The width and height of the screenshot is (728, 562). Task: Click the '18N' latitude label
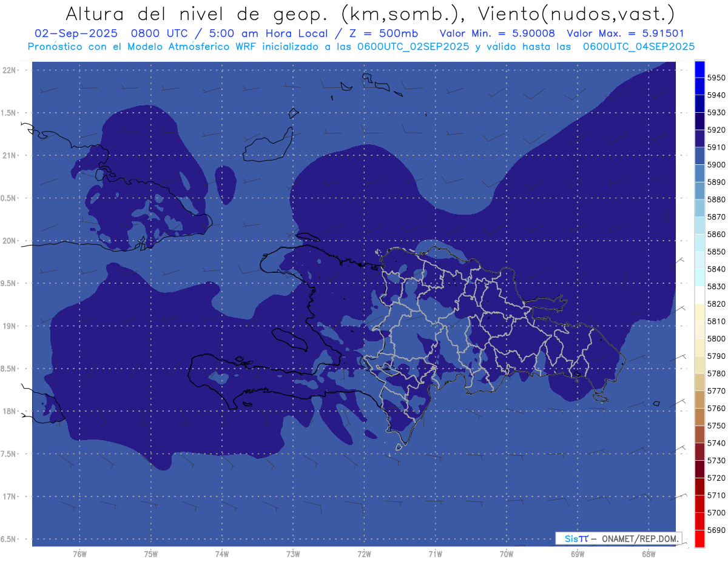[9, 411]
